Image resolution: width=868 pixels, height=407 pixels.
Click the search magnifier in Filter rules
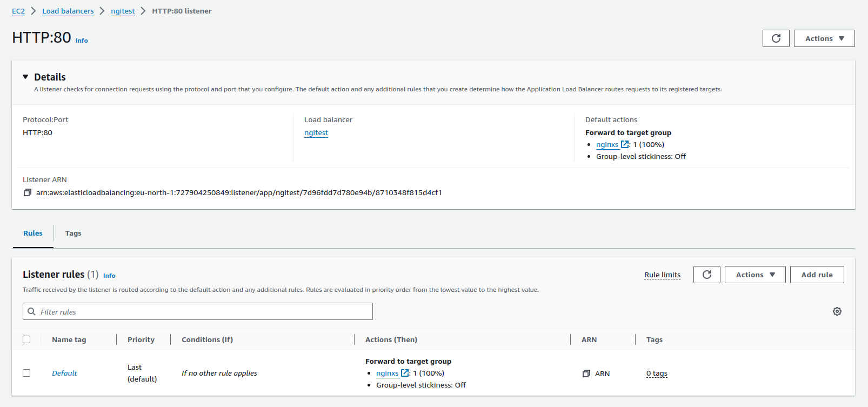[32, 311]
